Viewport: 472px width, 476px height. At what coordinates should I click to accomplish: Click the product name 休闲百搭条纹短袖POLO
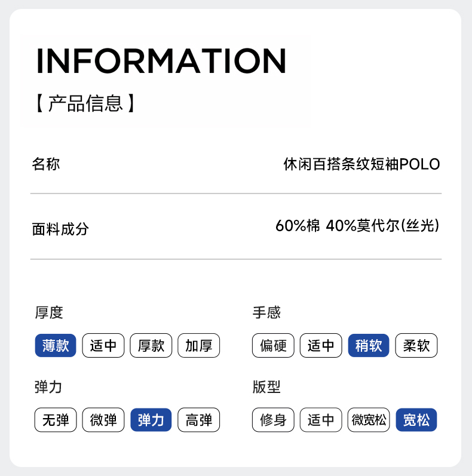361,164
